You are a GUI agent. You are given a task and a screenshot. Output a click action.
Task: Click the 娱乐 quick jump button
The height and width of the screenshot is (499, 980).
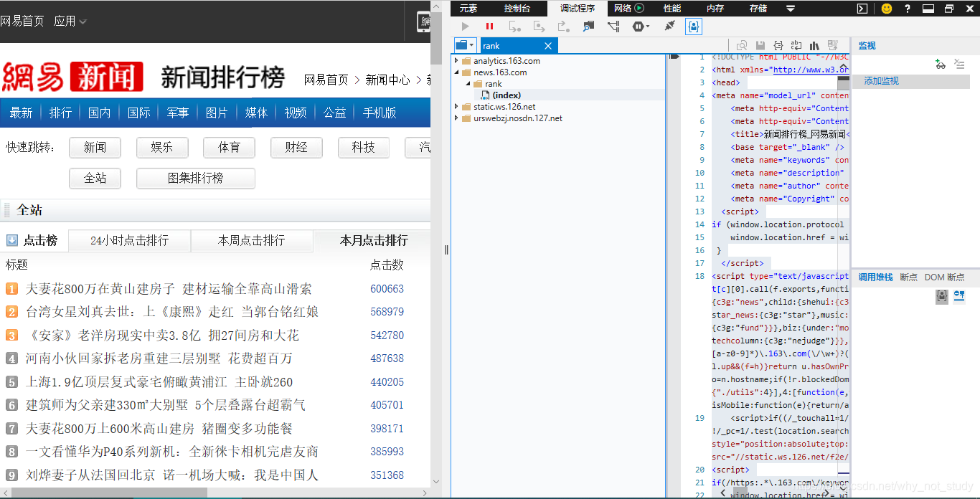162,147
